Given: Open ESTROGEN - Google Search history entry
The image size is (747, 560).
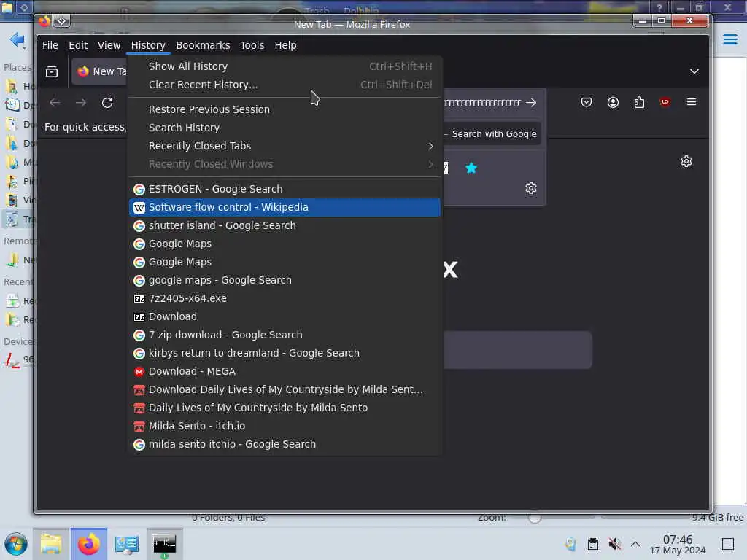Looking at the screenshot, I should 285,189.
